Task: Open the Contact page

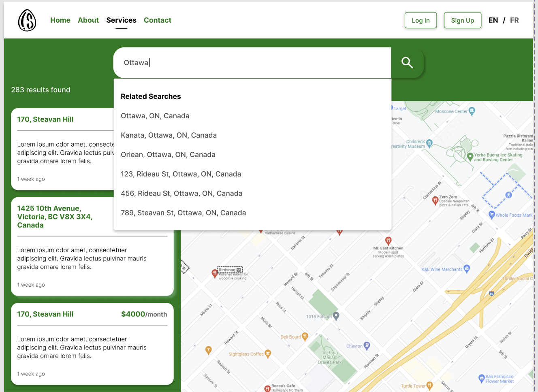Action: (158, 20)
